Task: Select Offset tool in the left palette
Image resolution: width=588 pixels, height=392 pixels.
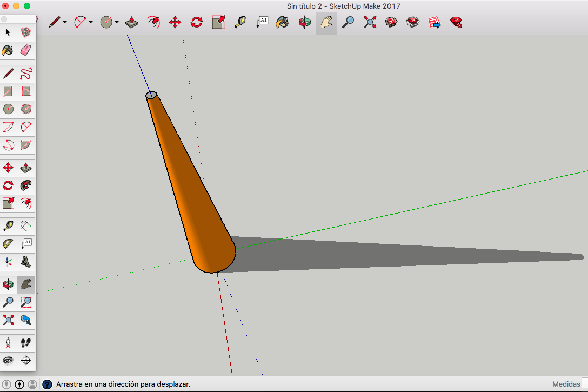Action: click(25, 203)
